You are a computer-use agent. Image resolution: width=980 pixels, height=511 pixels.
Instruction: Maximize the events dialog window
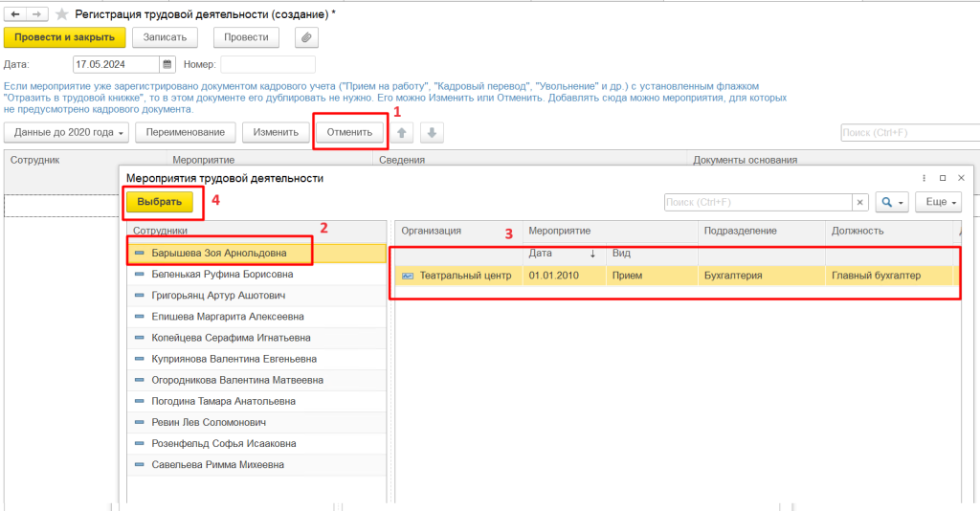(x=943, y=178)
